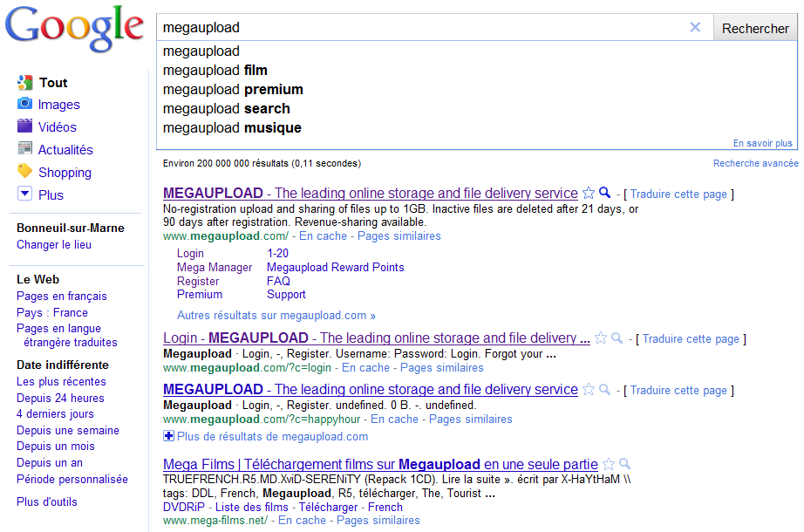Viewport: 804px width, 532px height.
Task: Open 'En cache' for www.megaupload.com/
Action: [x=323, y=236]
